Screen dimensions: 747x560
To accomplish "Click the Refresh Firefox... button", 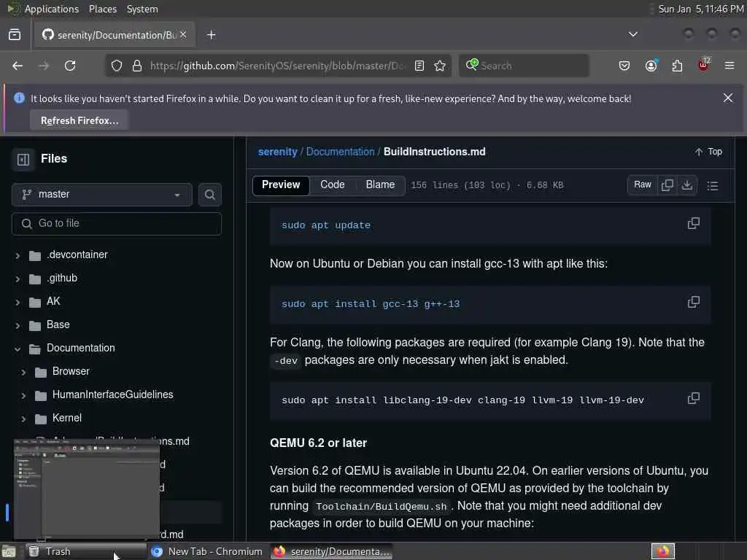I will pos(79,120).
